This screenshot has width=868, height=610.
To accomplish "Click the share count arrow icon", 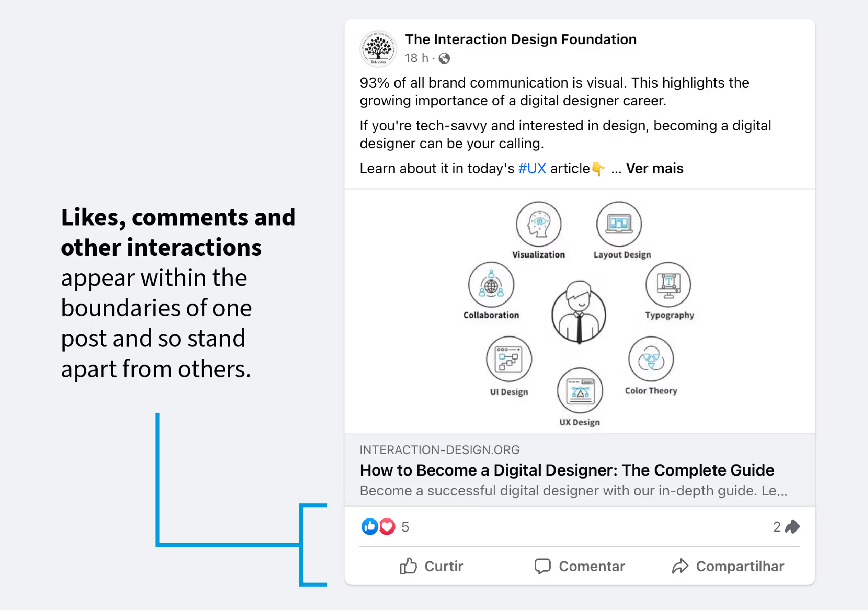I will point(793,526).
